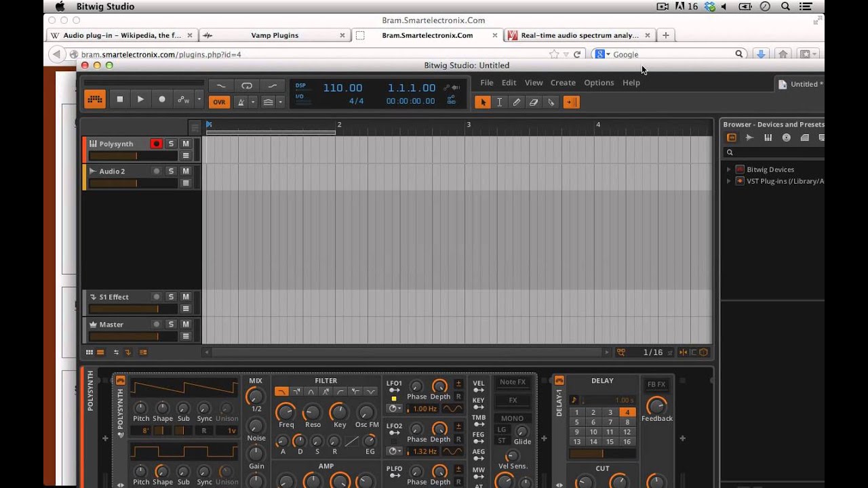Screen dimensions: 868x488
Task: Open Spotlight search in menu bar
Action: click(x=785, y=6)
